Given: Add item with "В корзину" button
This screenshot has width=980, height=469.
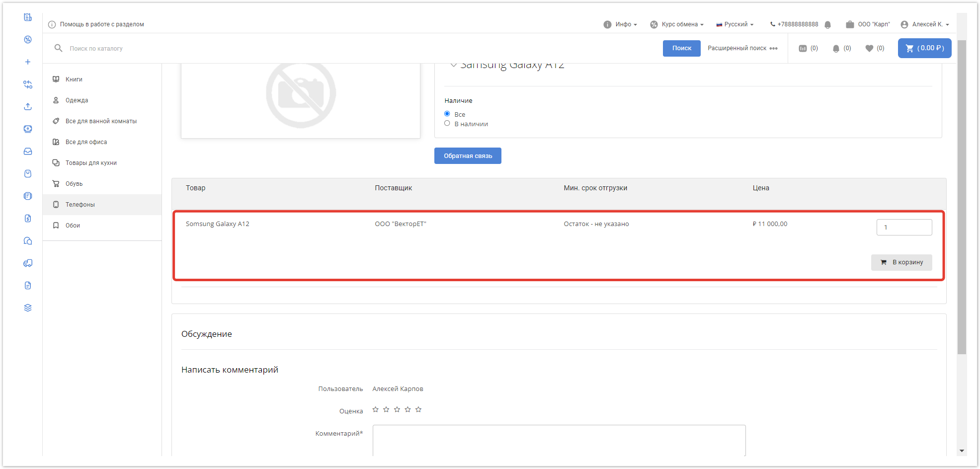Looking at the screenshot, I should click(901, 262).
